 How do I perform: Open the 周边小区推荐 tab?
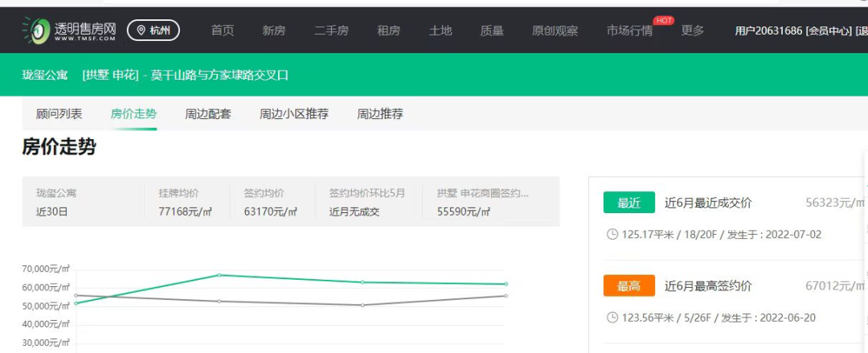click(294, 114)
